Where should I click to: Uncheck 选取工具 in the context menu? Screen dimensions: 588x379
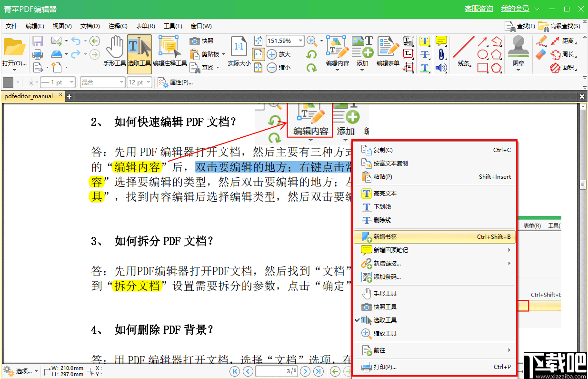pyautogui.click(x=386, y=320)
